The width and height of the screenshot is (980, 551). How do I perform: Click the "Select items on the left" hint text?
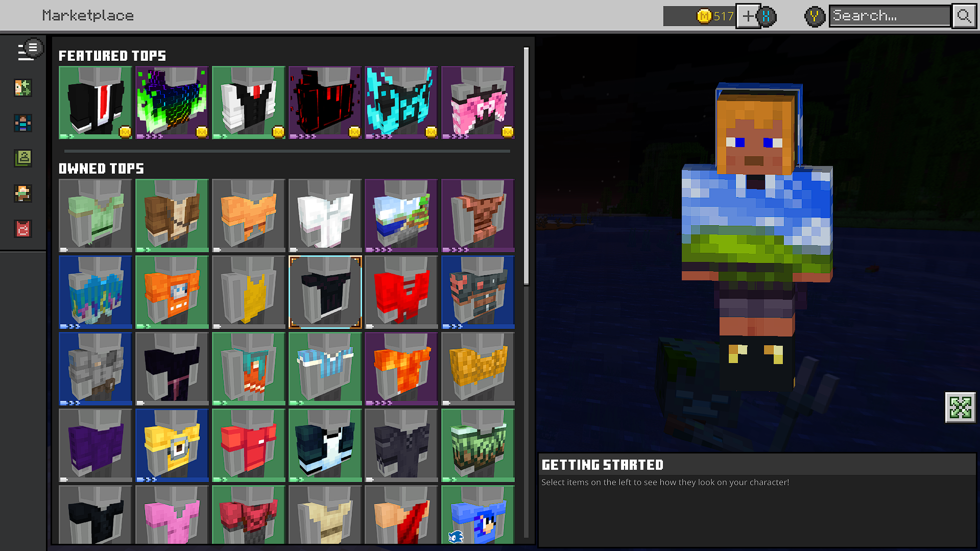(665, 482)
